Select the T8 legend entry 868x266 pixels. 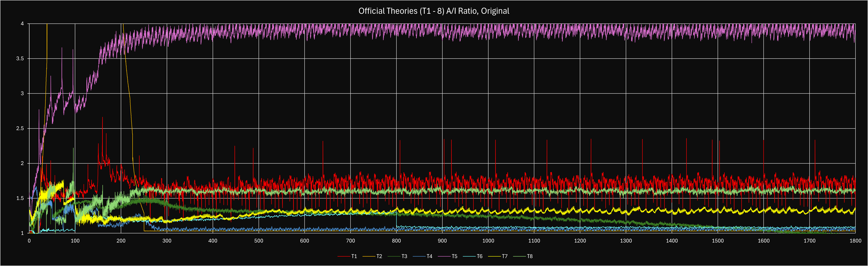(523, 256)
